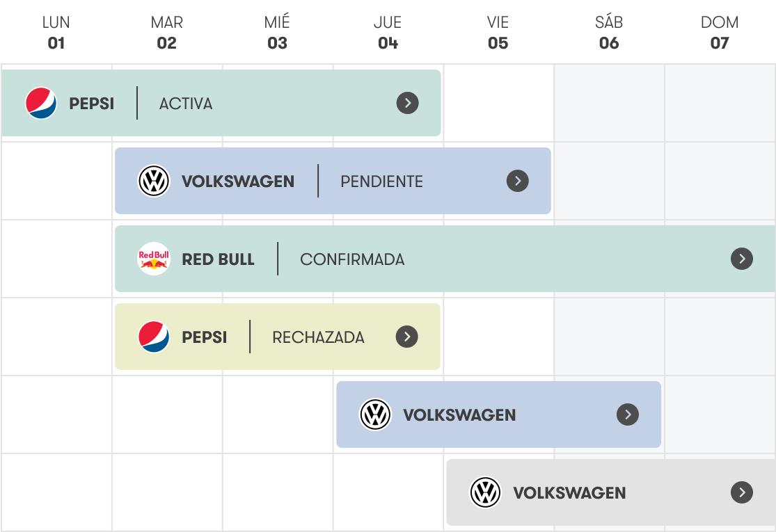The image size is (776, 532).
Task: Click the empty SÁB 06 cell in the top row
Action: (x=609, y=103)
